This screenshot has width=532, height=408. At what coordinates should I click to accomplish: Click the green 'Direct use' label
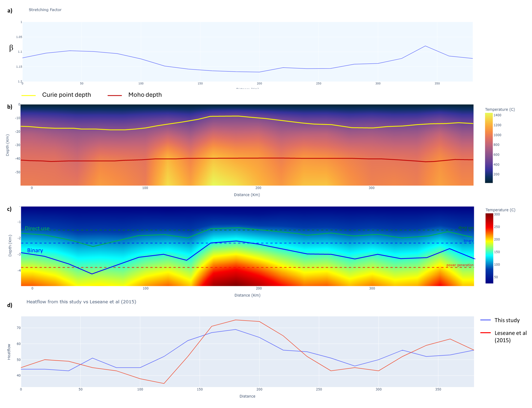click(x=37, y=228)
